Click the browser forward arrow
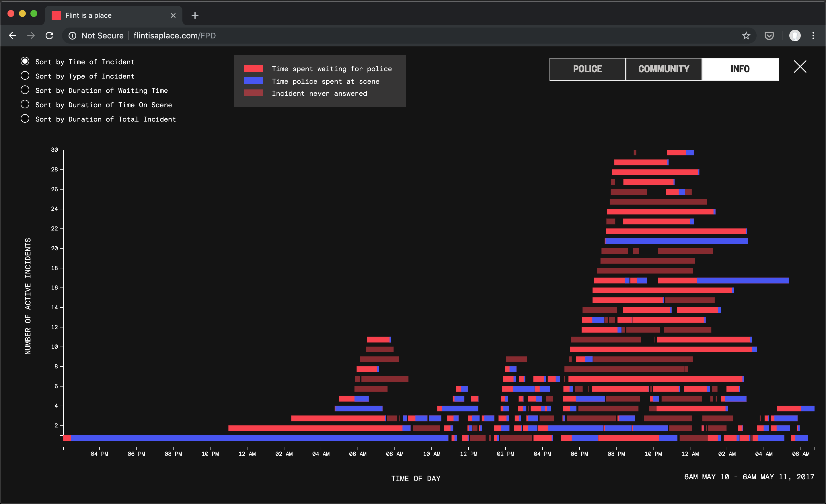 tap(31, 36)
